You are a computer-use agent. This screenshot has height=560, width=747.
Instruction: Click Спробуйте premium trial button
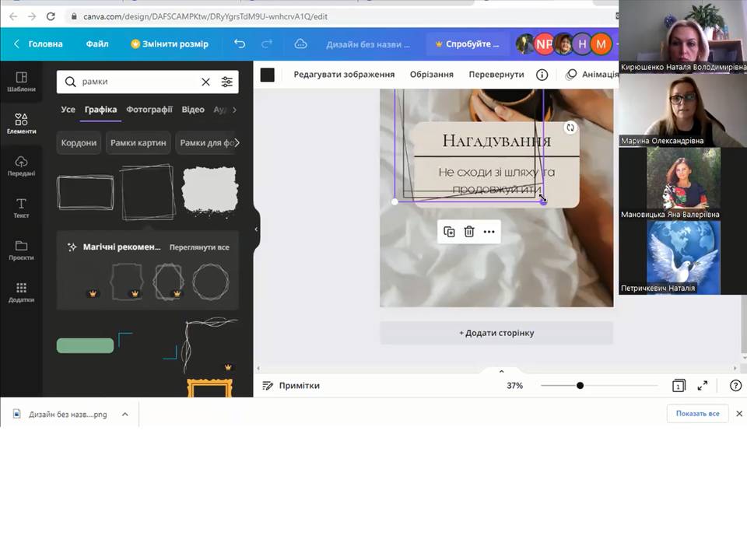coord(468,44)
